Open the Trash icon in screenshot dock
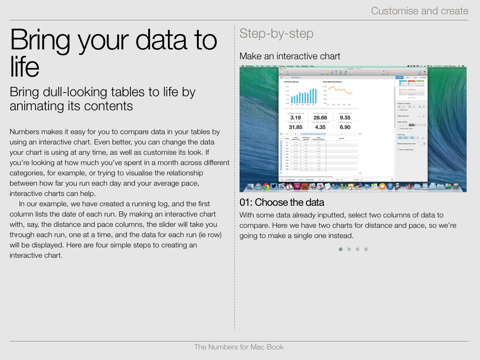The width and height of the screenshot is (480, 360). pos(456,187)
